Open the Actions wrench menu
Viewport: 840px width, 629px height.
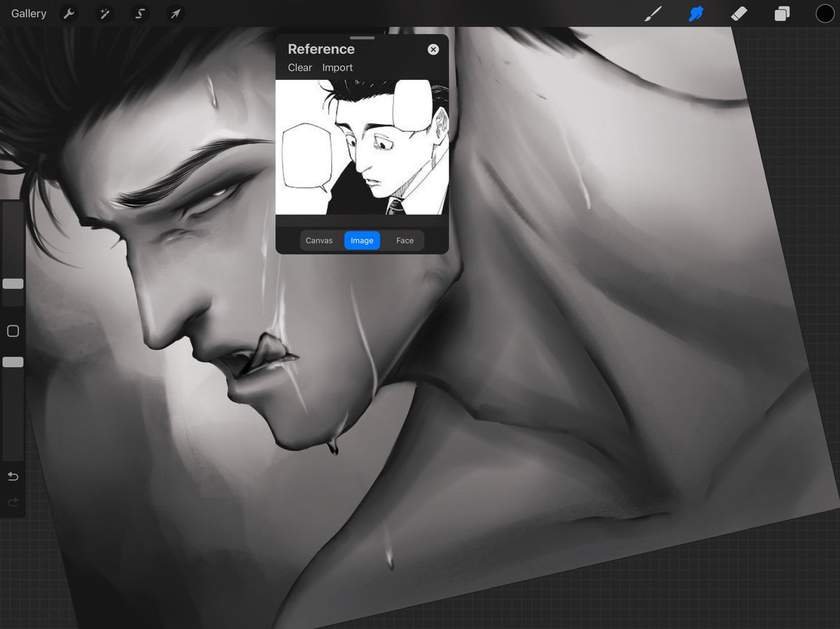[69, 13]
